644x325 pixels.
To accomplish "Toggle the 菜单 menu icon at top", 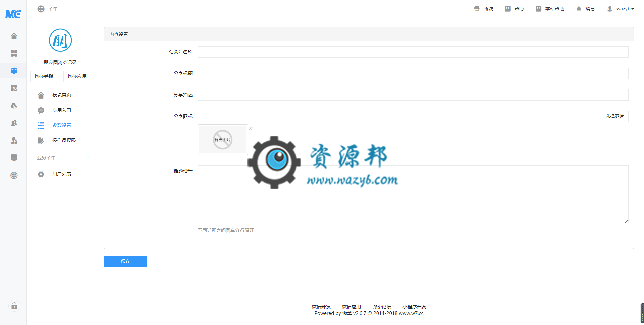I will point(41,9).
